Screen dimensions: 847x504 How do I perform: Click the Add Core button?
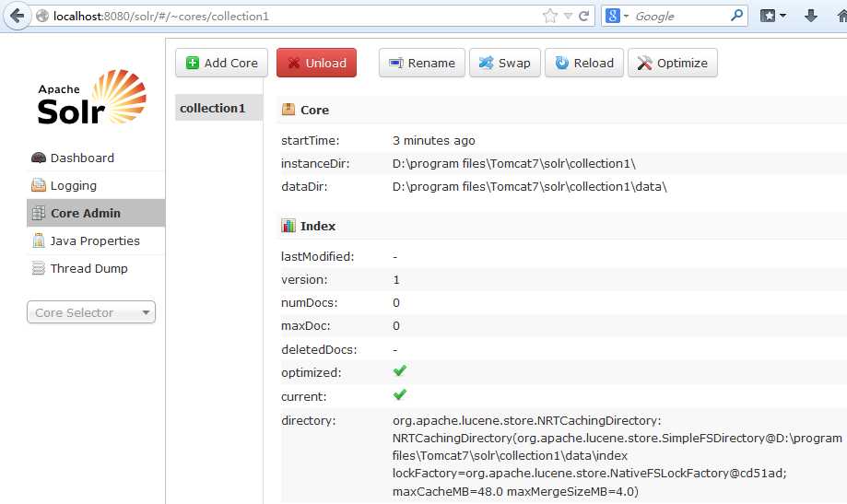(221, 63)
